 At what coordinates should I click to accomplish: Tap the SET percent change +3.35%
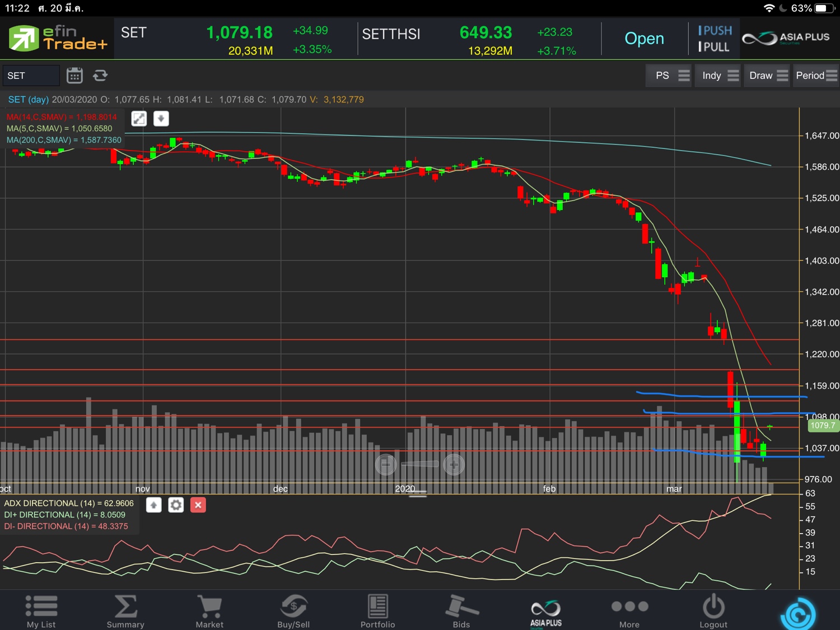click(x=312, y=50)
